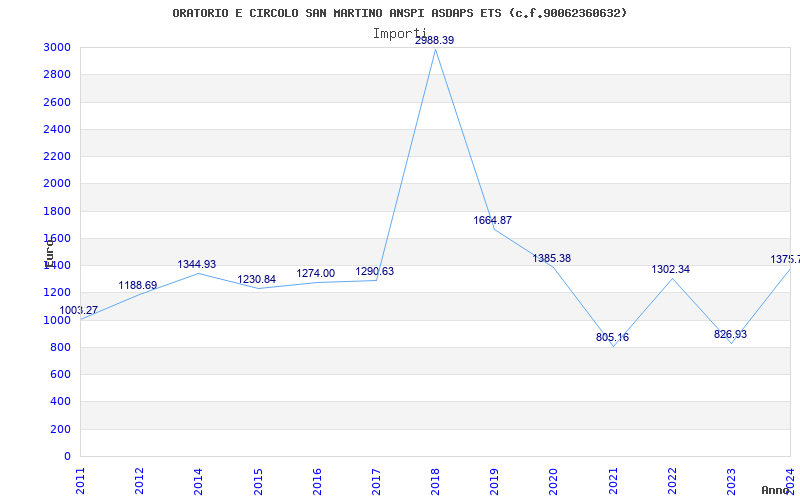Click the 2600 y-axis tick label
800x500 pixels.
tap(57, 102)
